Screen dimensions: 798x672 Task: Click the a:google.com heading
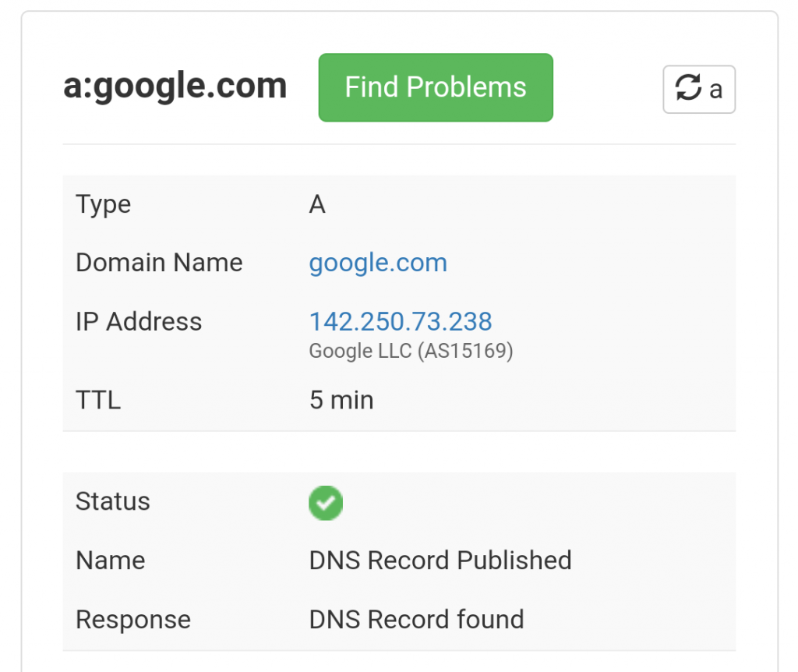coord(175,86)
